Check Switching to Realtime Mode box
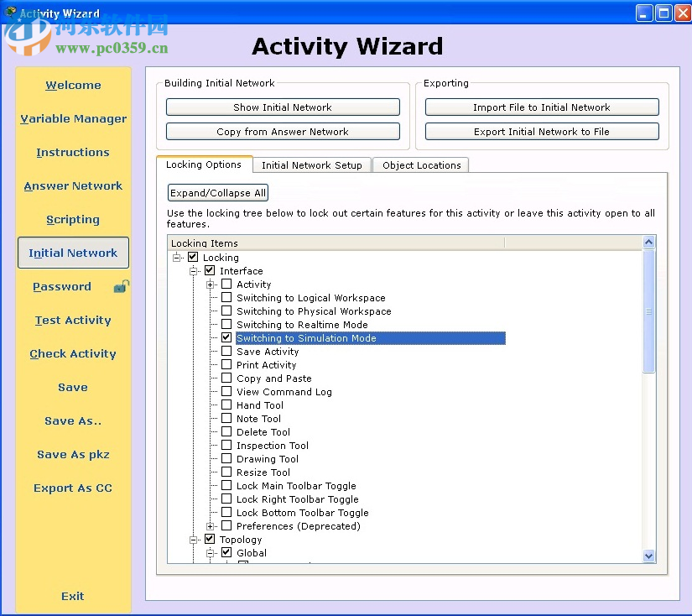Screen dimensions: 692x616 click(226, 324)
